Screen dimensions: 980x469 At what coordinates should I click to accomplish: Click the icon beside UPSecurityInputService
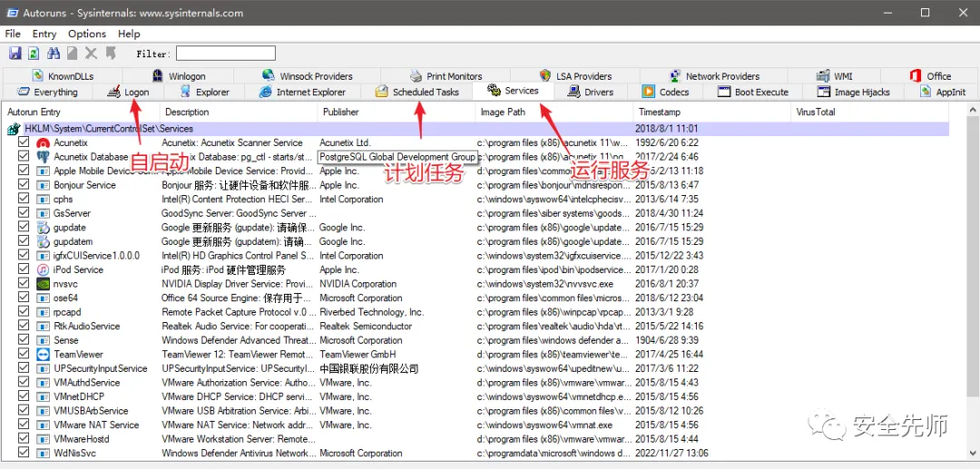[44, 368]
